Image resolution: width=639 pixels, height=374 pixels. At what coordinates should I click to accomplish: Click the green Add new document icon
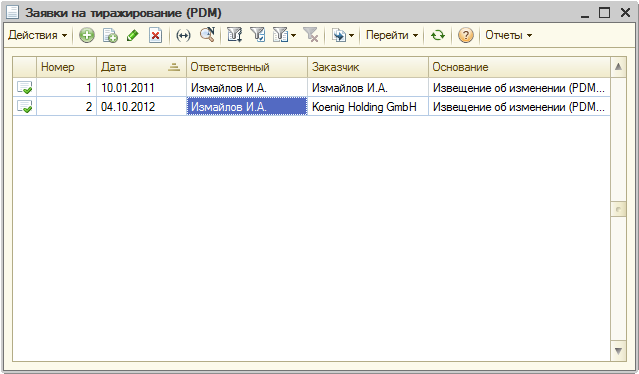point(86,35)
